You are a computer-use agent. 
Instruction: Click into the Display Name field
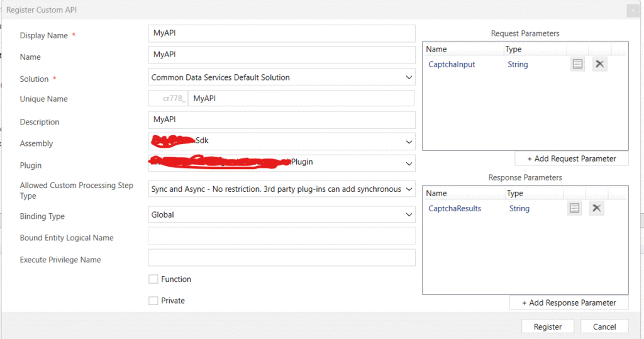(x=282, y=33)
